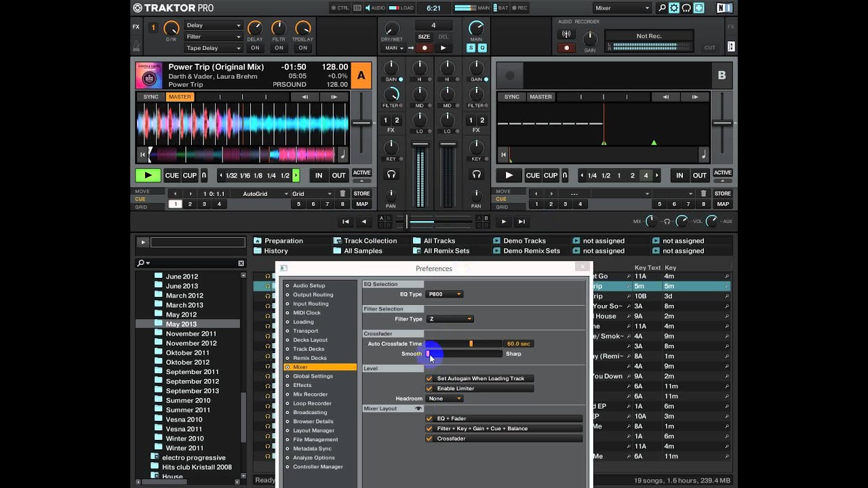This screenshot has width=868, height=488.
Task: Uncheck Filter + Key + Gain + Cue + Balance
Action: 429,428
